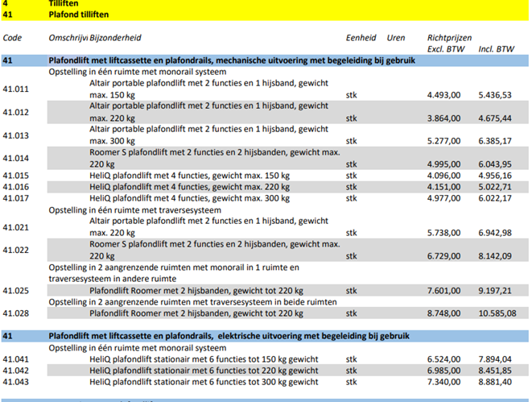Select code 41.021
The height and width of the screenshot is (402, 532).
[x=15, y=227]
